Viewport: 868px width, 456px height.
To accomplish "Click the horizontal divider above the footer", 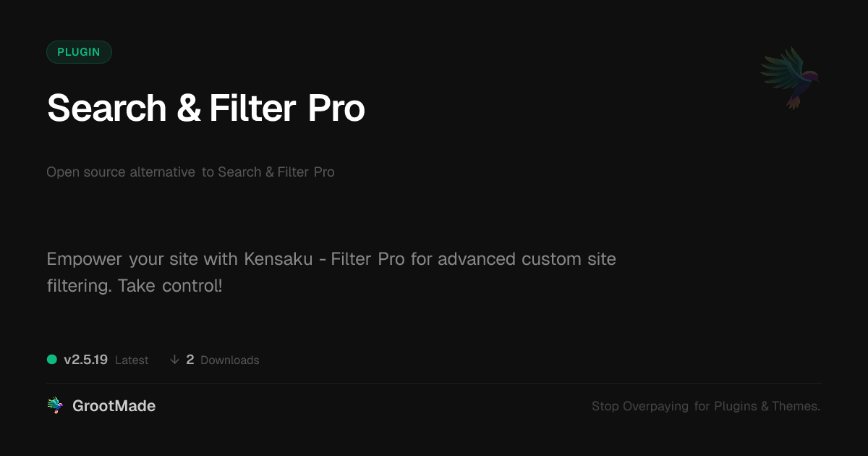I will click(434, 383).
